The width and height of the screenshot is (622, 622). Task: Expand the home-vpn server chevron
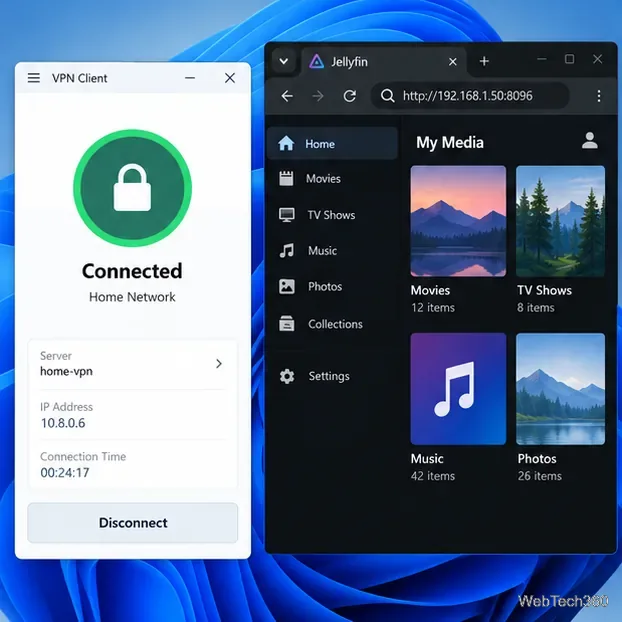(x=219, y=364)
